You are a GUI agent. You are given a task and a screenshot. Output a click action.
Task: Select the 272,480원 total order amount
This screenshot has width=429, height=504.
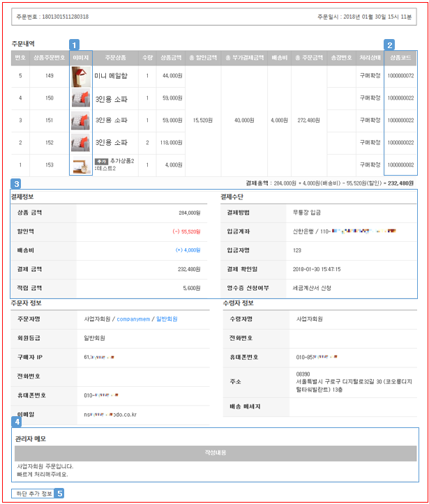(x=308, y=120)
